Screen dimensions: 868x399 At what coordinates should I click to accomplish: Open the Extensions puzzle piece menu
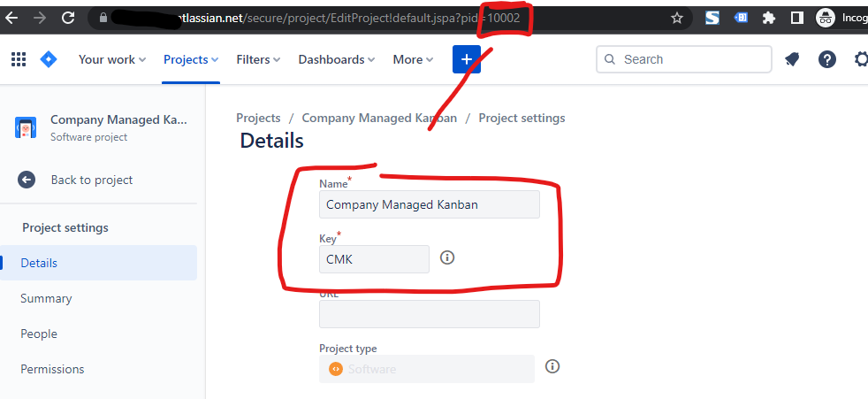pyautogui.click(x=768, y=18)
